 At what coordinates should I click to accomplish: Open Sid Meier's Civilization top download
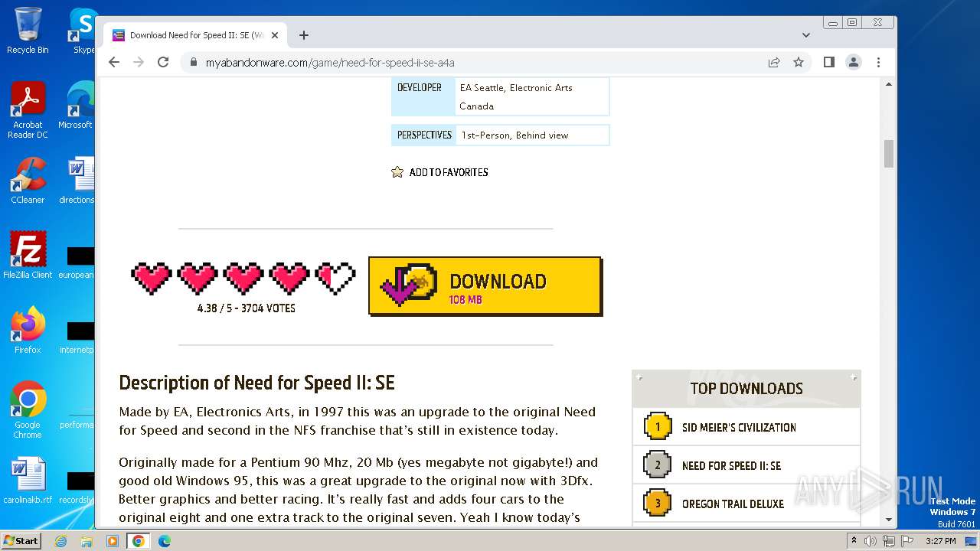coord(739,428)
